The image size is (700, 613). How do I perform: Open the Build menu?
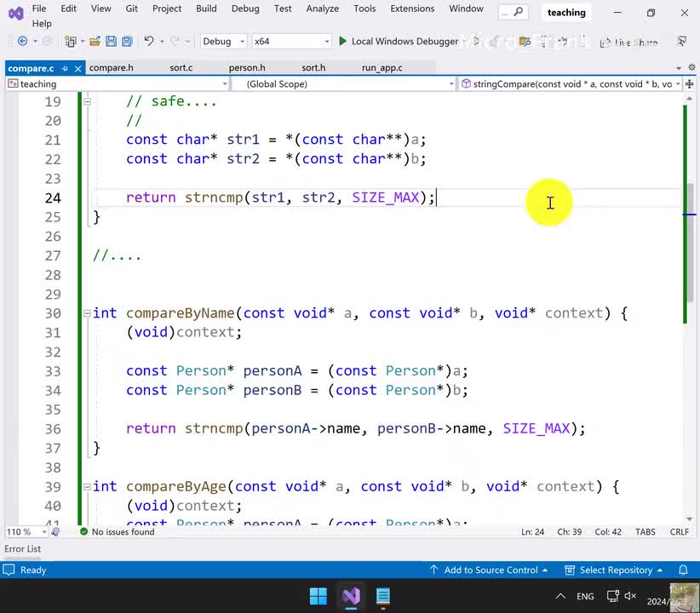(x=206, y=9)
